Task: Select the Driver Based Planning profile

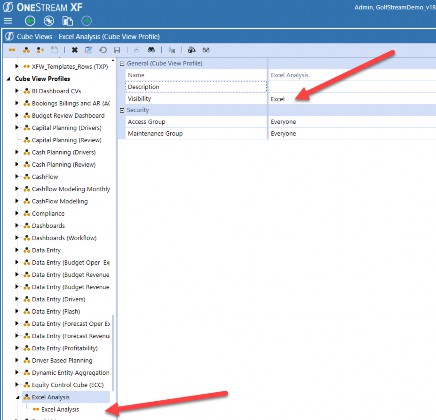Action: [x=62, y=360]
